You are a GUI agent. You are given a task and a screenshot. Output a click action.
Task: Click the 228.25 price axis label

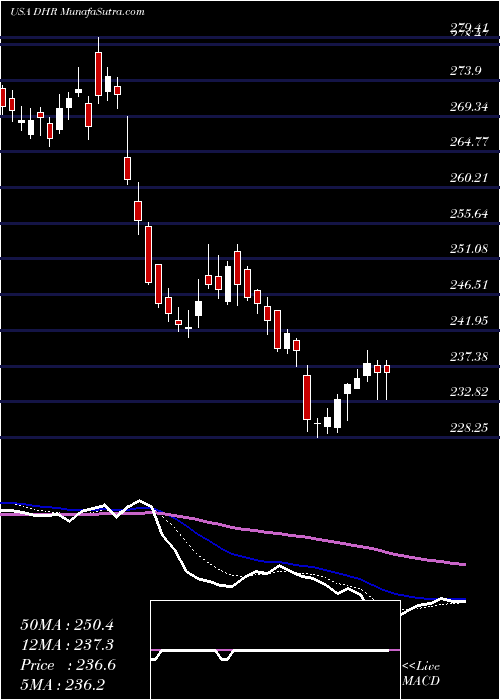tap(468, 428)
